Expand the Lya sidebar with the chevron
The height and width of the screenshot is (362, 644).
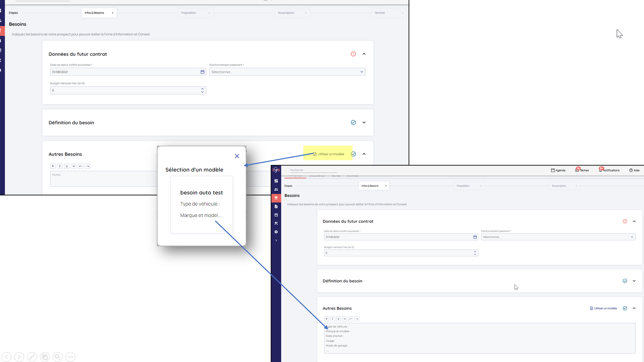point(276,241)
